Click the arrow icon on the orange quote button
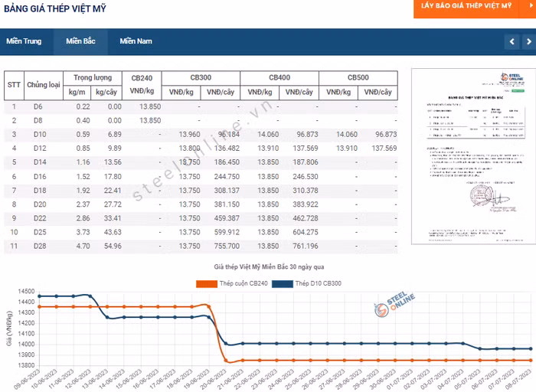 521,5
